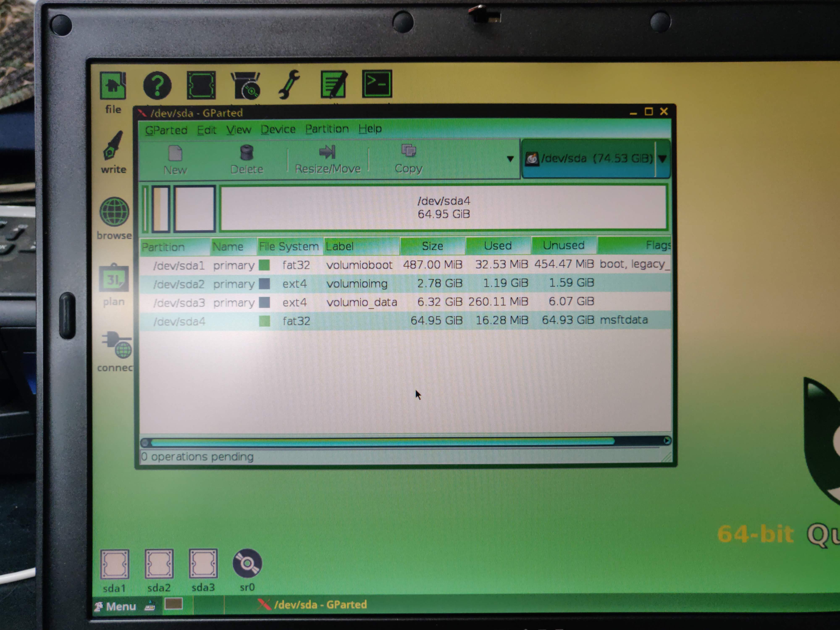This screenshot has width=840, height=630.
Task: Open the write pen icon
Action: pyautogui.click(x=113, y=146)
